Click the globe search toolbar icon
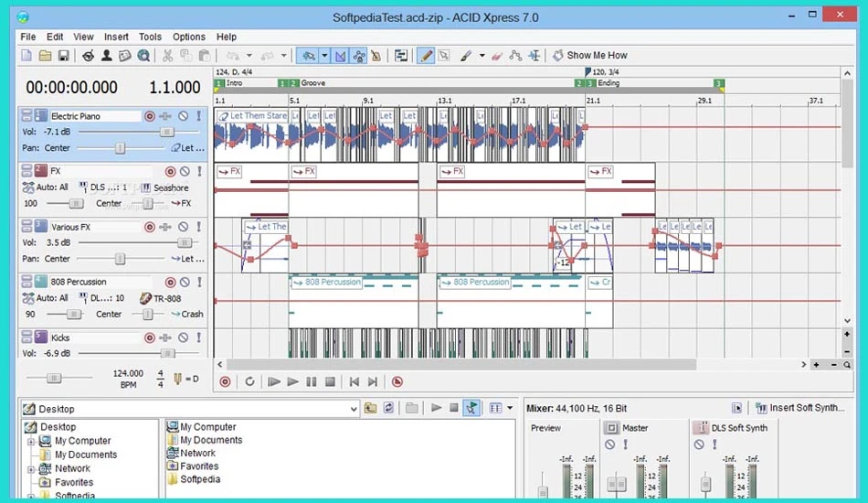The image size is (868, 503). tap(143, 56)
